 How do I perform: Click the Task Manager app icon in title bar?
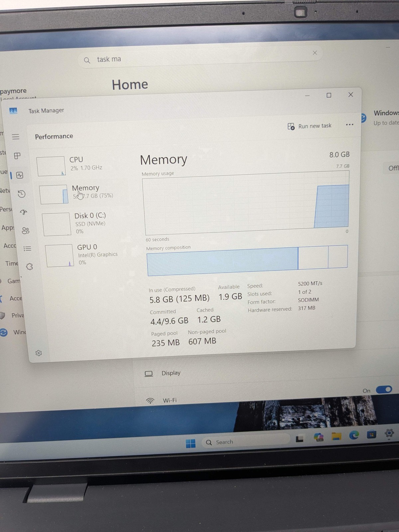click(x=13, y=110)
